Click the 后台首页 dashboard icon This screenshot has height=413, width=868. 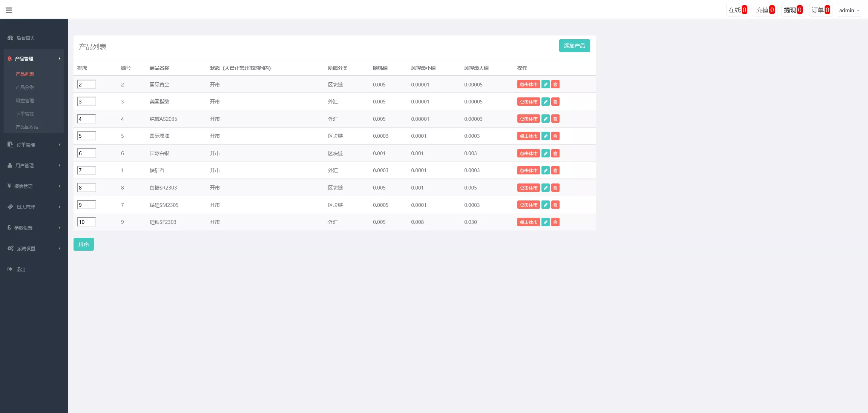point(11,38)
